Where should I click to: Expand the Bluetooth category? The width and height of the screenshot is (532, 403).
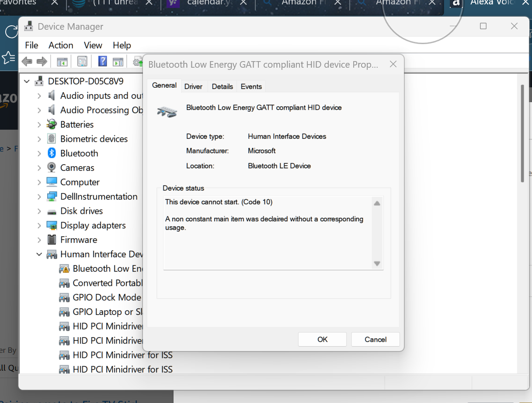pos(39,153)
